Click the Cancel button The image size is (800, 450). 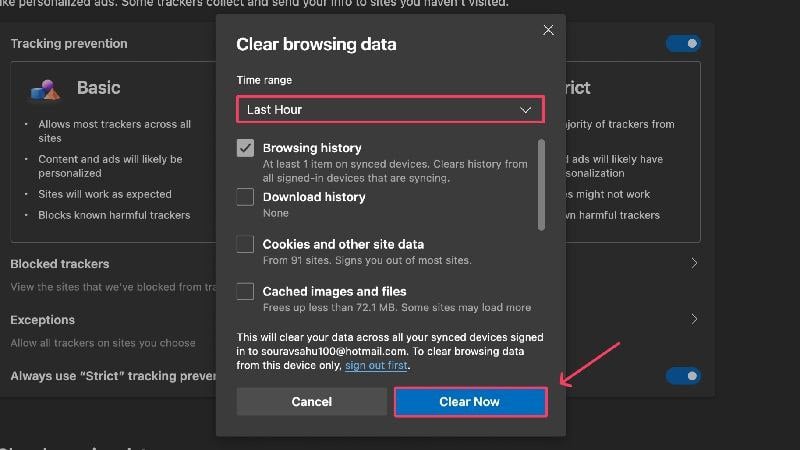312,402
